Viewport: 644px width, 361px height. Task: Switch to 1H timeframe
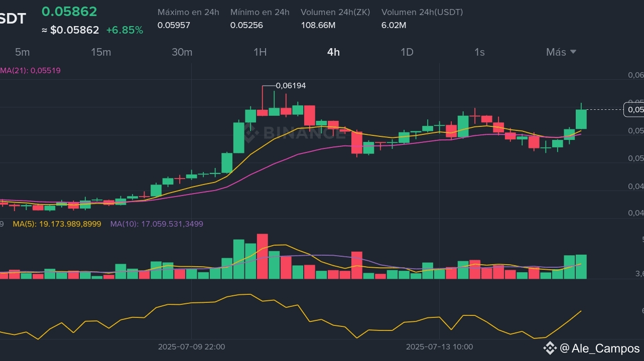point(260,52)
